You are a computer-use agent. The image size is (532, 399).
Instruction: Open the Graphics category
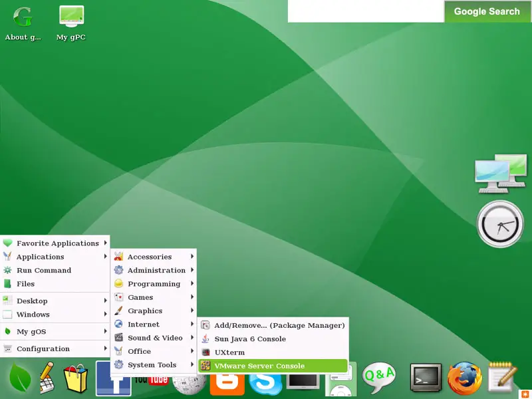(x=154, y=311)
